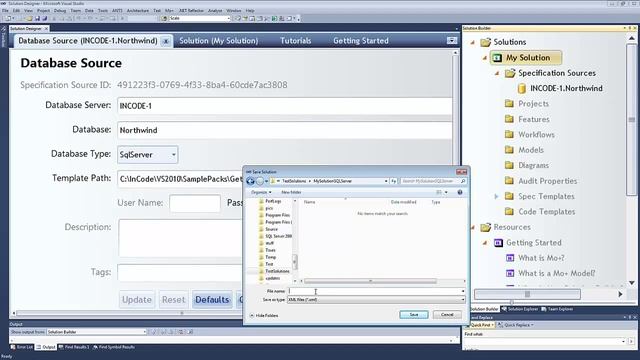Screen dimensions: 640x360
Task: Switch to the Solution (My Solution) tab
Action: 218,41
